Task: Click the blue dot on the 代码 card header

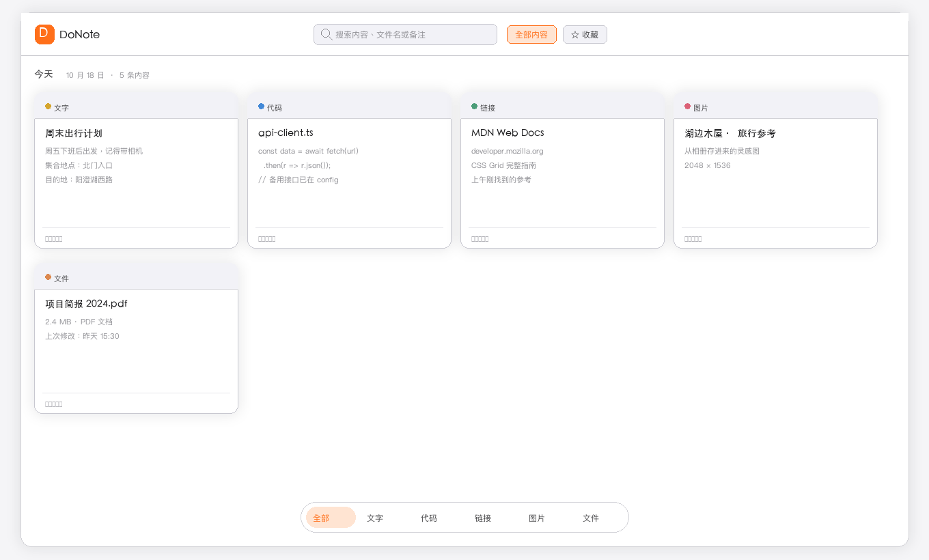Action: (x=261, y=107)
